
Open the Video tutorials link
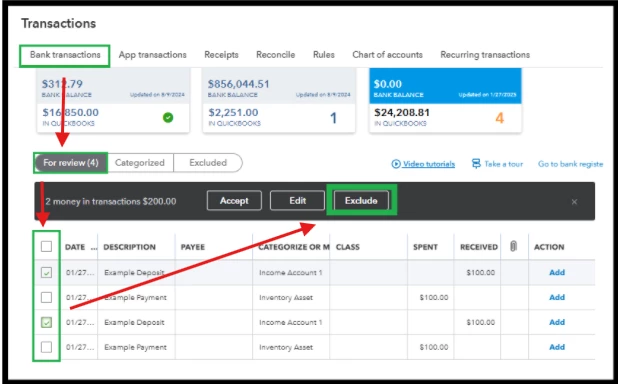(428, 164)
